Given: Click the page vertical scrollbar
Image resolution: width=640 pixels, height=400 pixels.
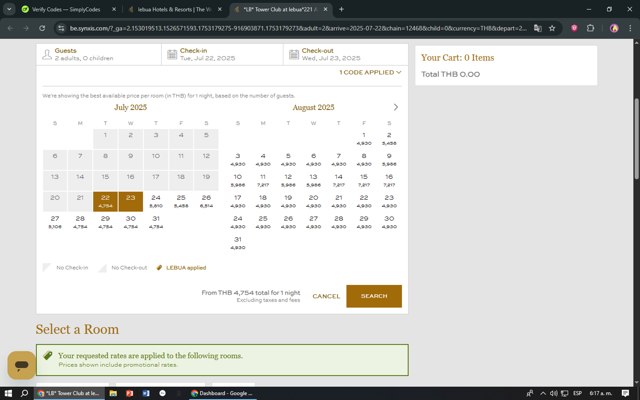Looking at the screenshot, I should click(637, 139).
